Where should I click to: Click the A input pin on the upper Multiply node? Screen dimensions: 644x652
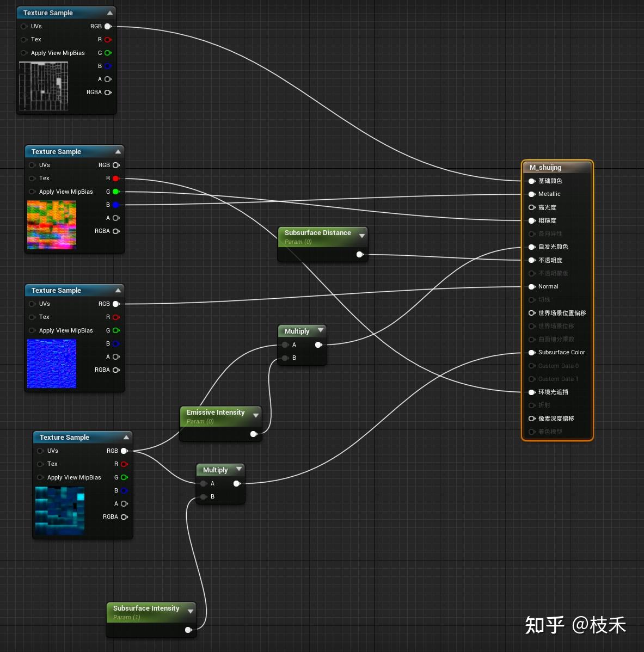(285, 345)
